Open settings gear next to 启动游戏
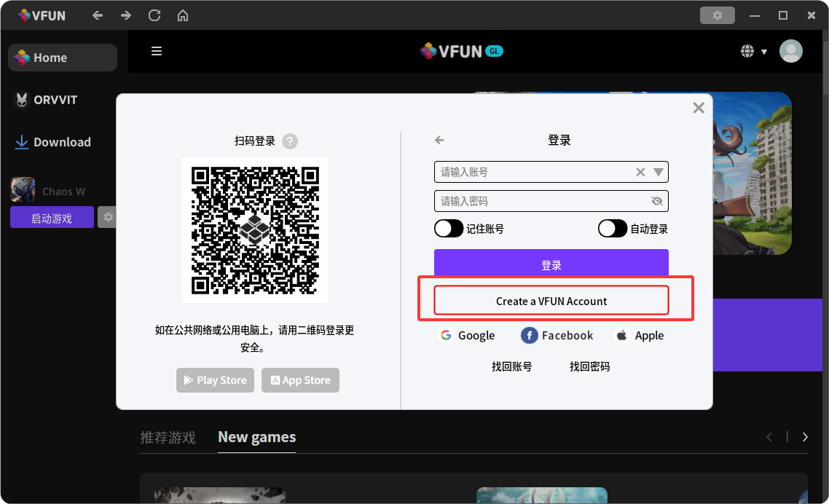 coord(108,217)
